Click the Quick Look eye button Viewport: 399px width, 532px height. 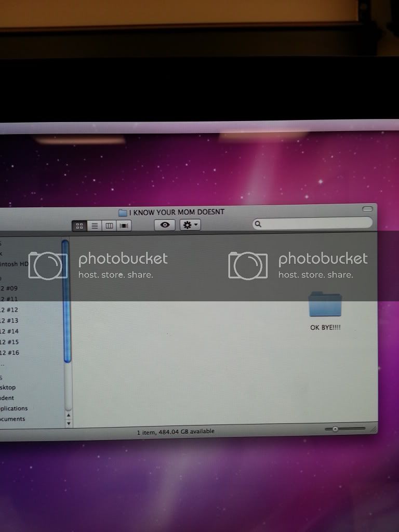165,225
